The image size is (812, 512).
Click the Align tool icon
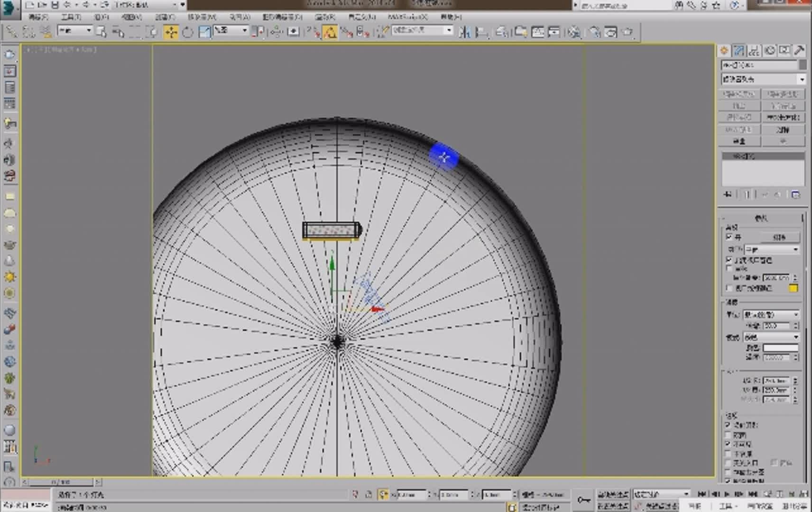click(482, 32)
